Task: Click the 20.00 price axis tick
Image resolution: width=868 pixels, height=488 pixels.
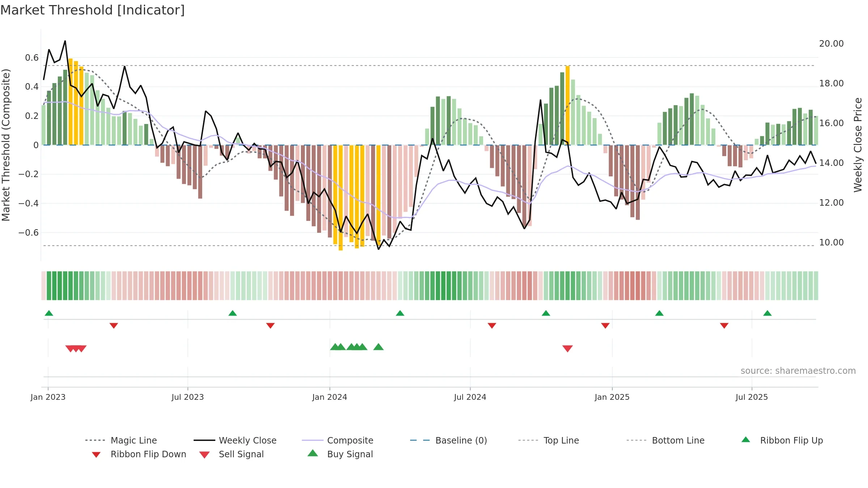Action: coord(831,44)
